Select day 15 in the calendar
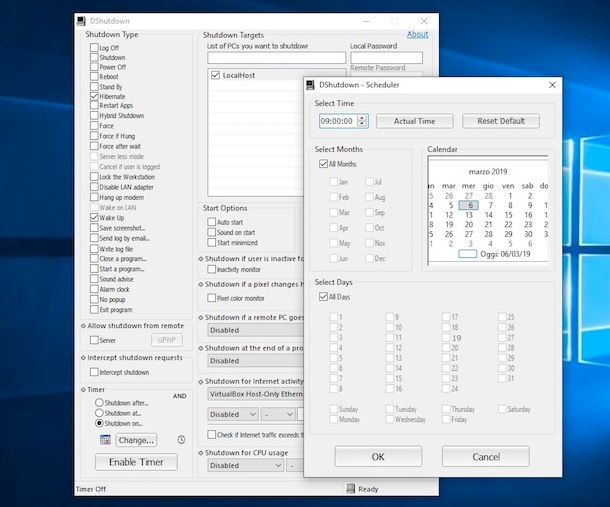 coord(508,215)
